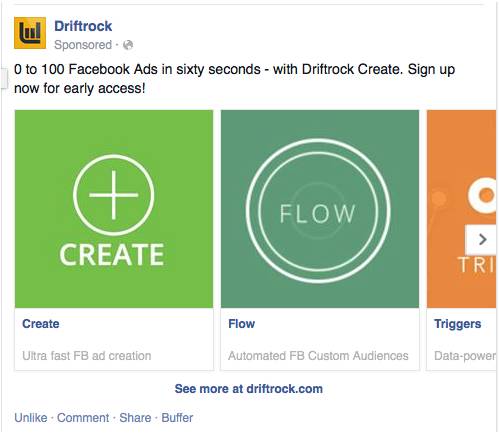Click the orange Triggers target icon
Image resolution: width=499 pixels, height=433 pixels.
482,195
